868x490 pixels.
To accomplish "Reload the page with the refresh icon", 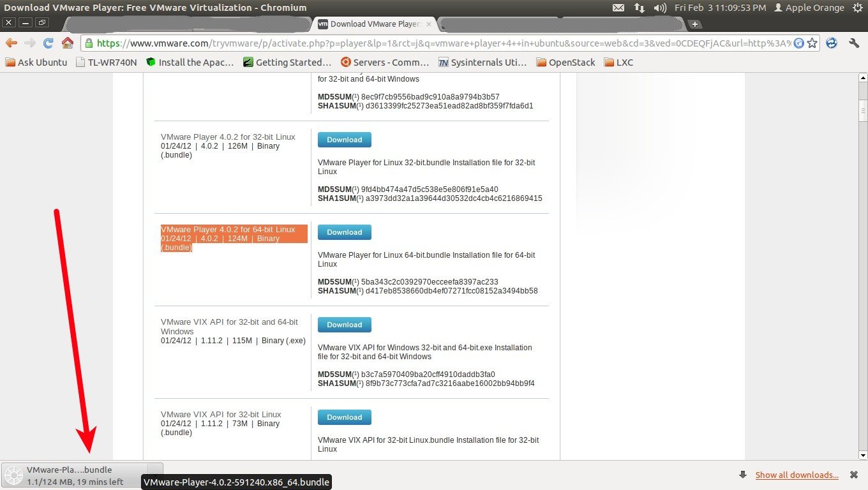I will (48, 43).
